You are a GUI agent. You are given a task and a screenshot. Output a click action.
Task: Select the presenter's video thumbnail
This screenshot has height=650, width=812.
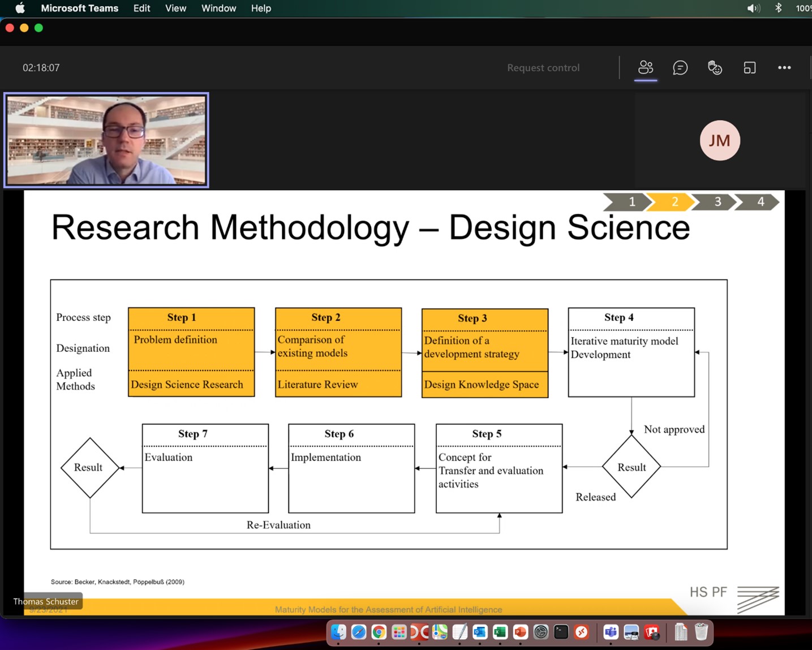pos(106,140)
